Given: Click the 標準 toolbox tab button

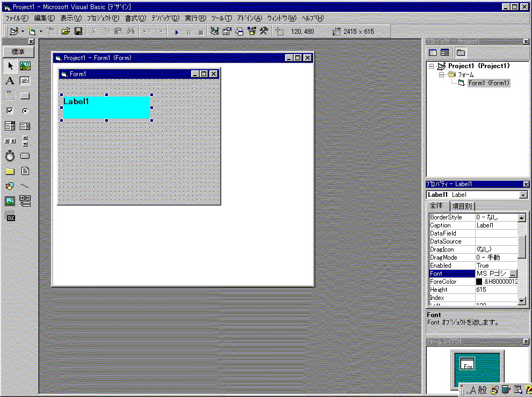Looking at the screenshot, I should point(18,52).
